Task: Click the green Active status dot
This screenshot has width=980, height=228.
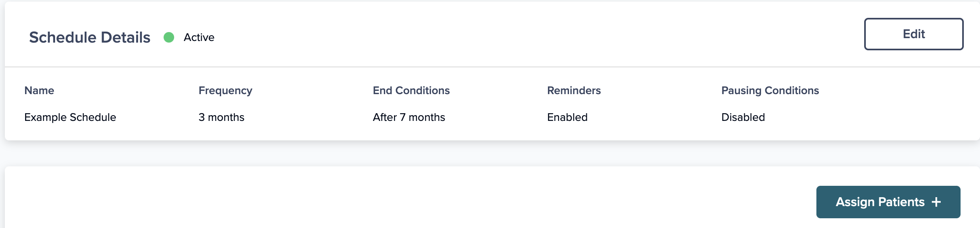Action: [x=169, y=37]
